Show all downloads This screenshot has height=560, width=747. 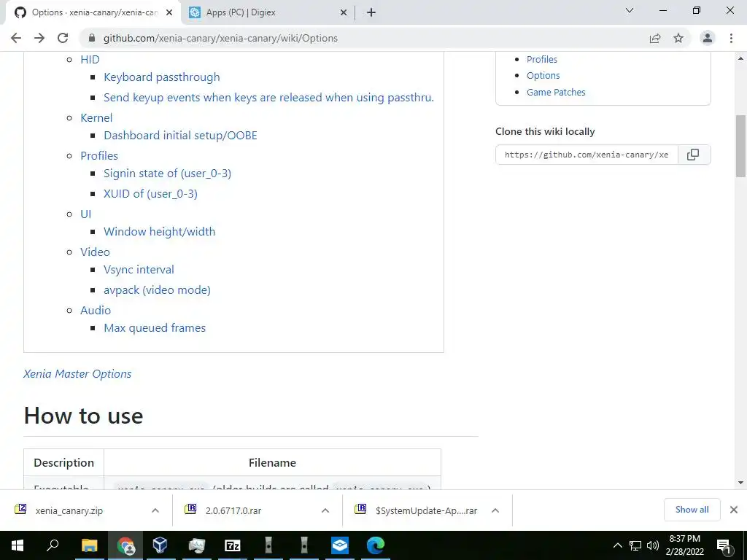coord(692,510)
